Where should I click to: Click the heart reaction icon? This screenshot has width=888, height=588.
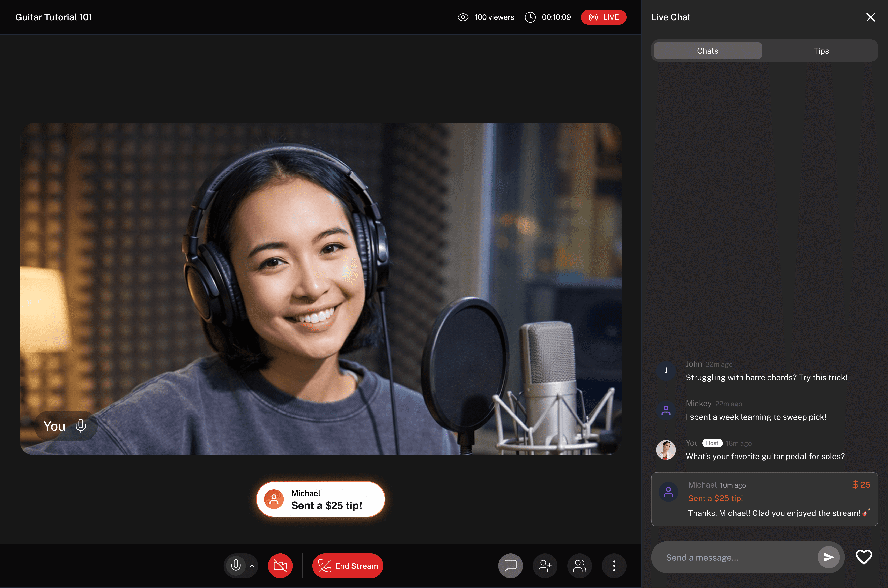[864, 557]
